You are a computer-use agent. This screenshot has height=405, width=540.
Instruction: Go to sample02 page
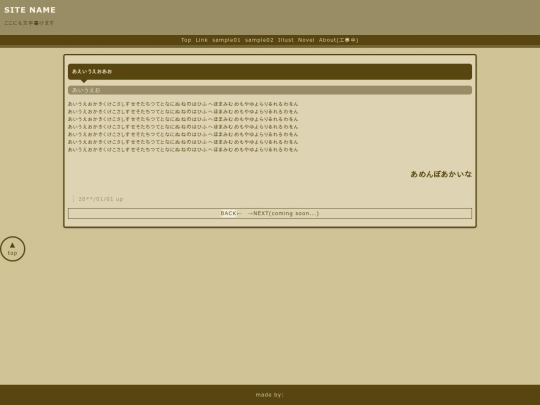[x=259, y=40]
